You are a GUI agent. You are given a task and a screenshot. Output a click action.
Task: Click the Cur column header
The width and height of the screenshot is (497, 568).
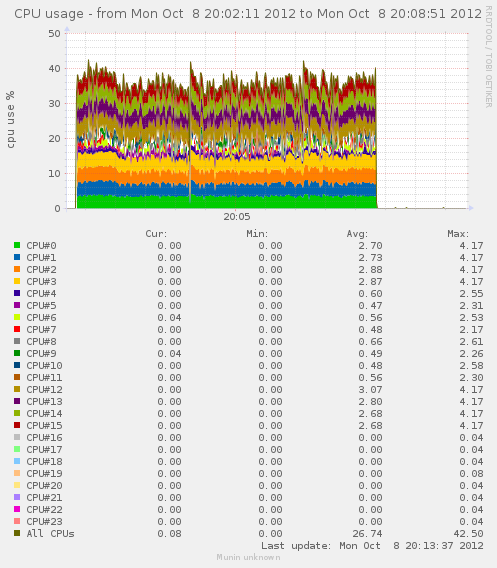(x=156, y=234)
